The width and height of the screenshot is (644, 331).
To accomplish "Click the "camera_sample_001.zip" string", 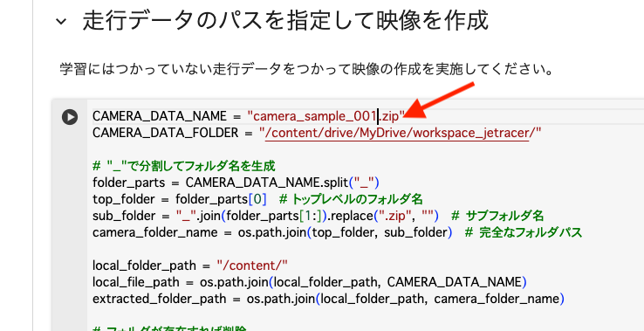I will 326,116.
